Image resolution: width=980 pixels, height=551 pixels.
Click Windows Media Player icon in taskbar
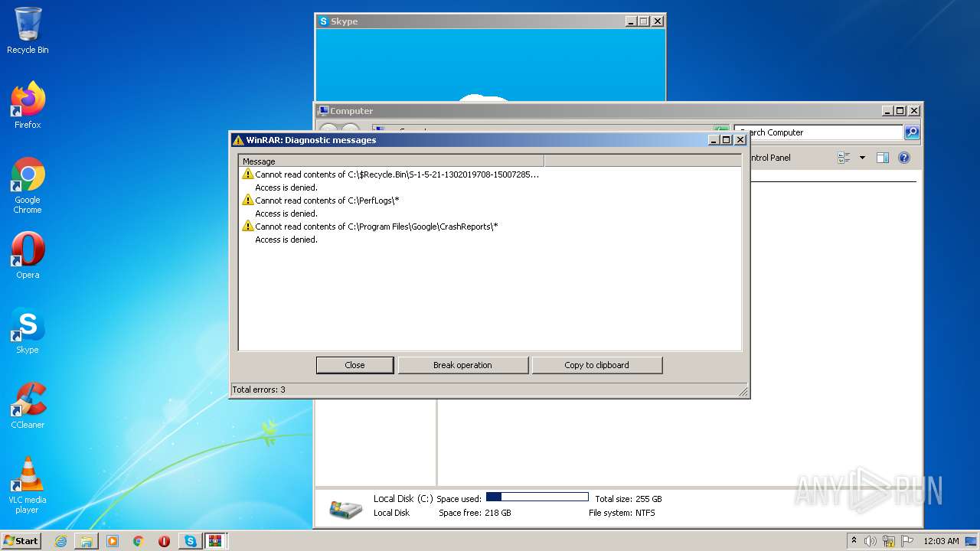pyautogui.click(x=113, y=541)
